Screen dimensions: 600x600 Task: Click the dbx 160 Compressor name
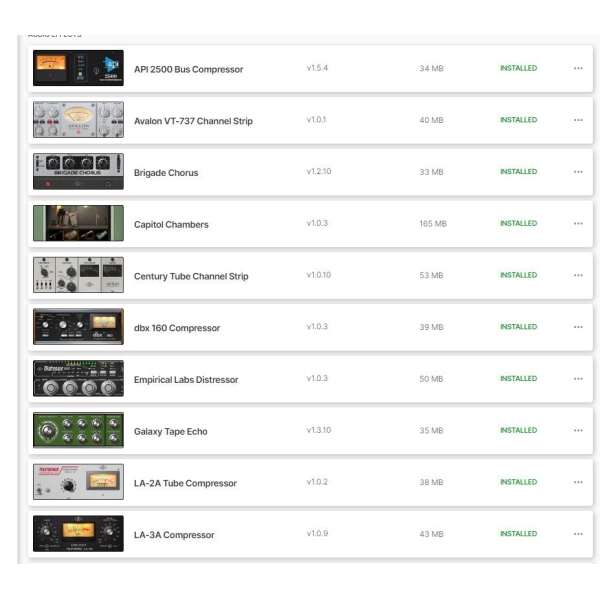coord(177,328)
